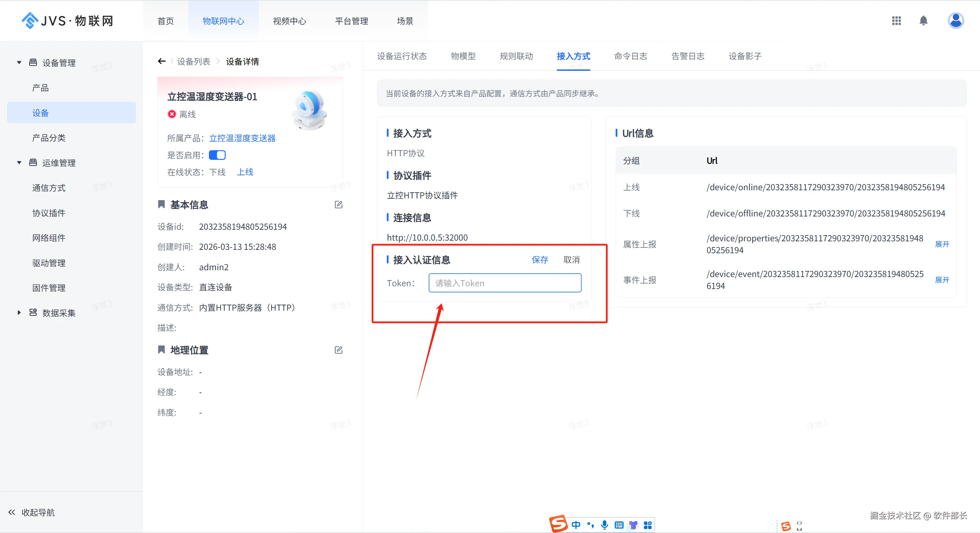Image resolution: width=980 pixels, height=533 pixels.
Task: Save the 接入认证信息 Token
Action: [x=539, y=260]
